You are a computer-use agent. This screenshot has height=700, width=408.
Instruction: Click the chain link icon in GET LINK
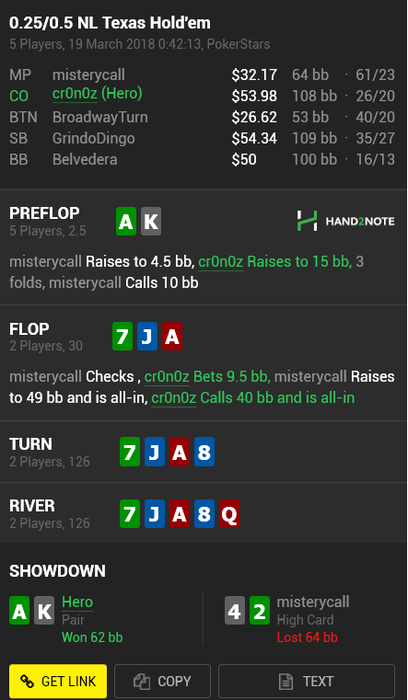pyautogui.click(x=27, y=681)
